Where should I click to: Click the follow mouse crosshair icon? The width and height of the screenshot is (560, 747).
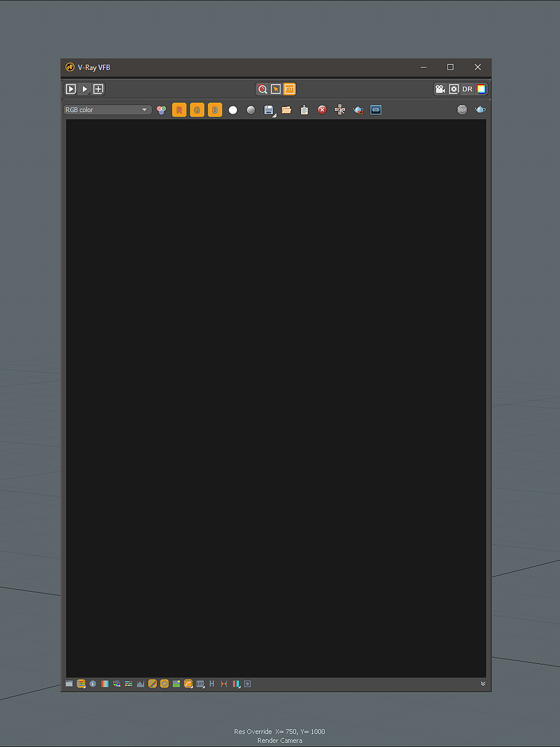click(x=340, y=110)
